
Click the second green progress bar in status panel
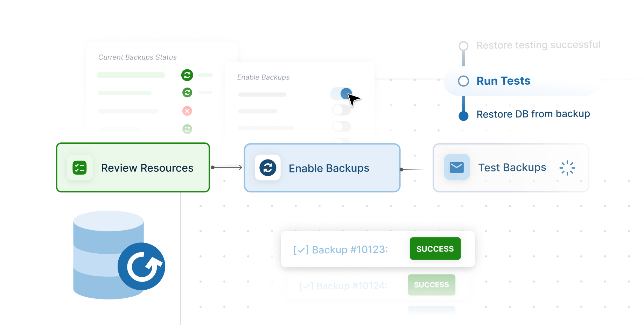pos(125,93)
